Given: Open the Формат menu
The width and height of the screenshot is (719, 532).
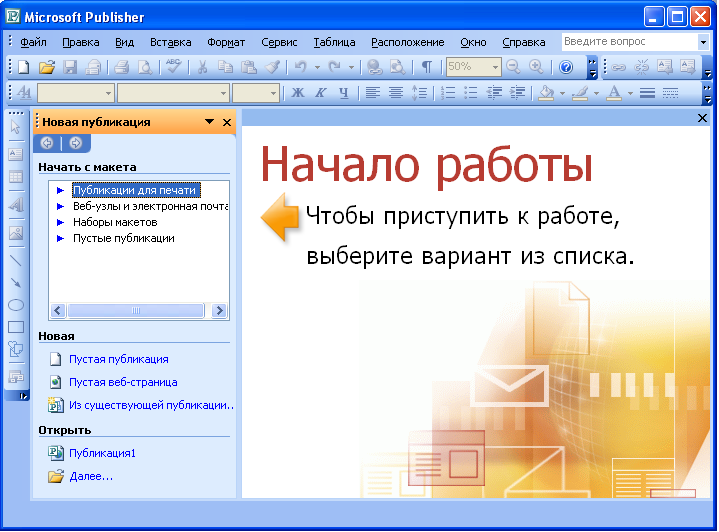Looking at the screenshot, I should [x=226, y=42].
